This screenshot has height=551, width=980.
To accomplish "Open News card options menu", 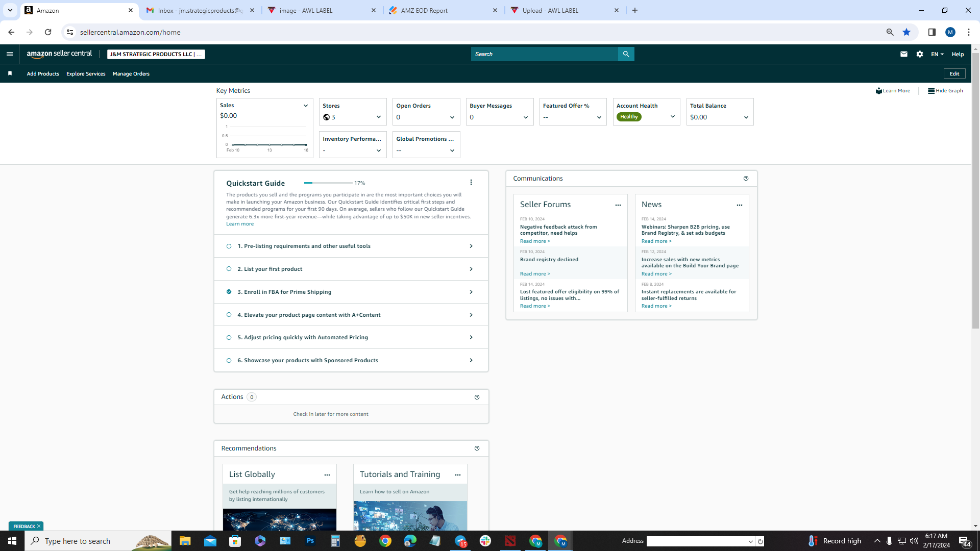I will [739, 205].
